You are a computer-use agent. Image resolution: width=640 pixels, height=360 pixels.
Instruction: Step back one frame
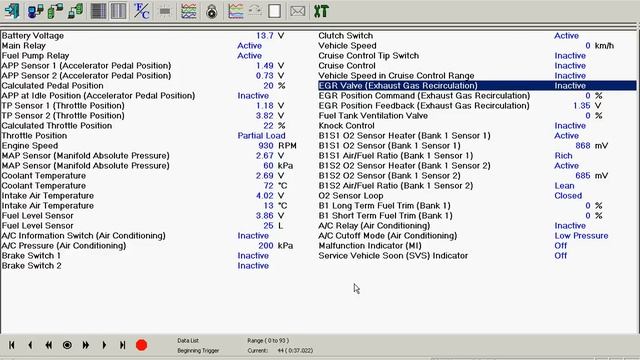(x=30, y=345)
